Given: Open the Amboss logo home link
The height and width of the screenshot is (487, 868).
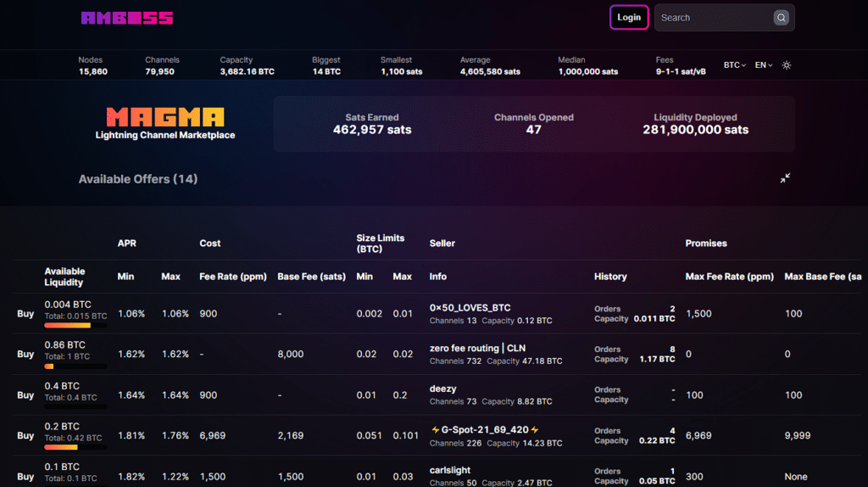Looking at the screenshot, I should point(127,19).
